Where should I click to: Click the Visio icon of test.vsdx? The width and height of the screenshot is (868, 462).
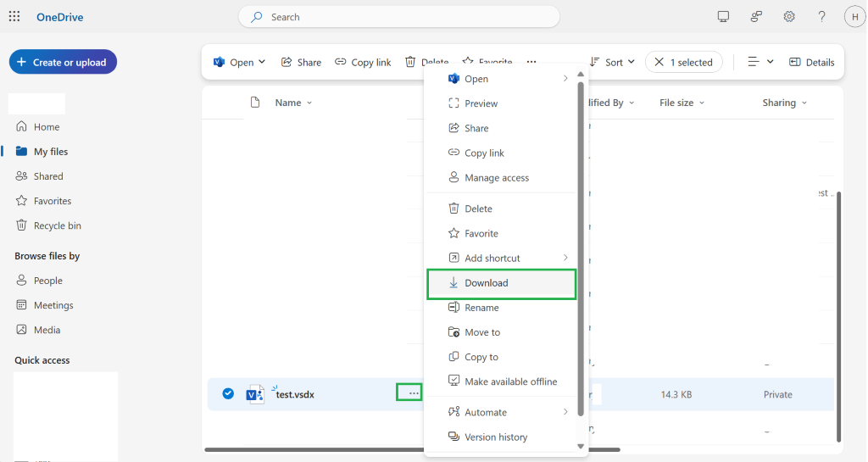pos(255,394)
